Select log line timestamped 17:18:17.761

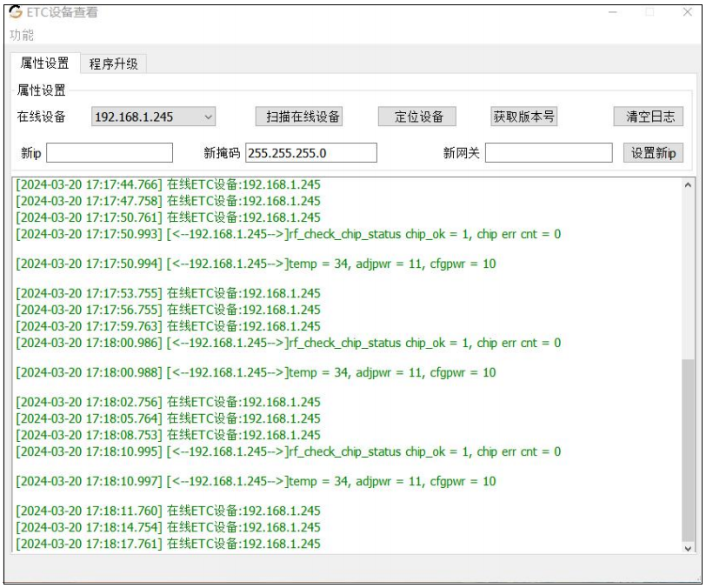[x=169, y=544]
